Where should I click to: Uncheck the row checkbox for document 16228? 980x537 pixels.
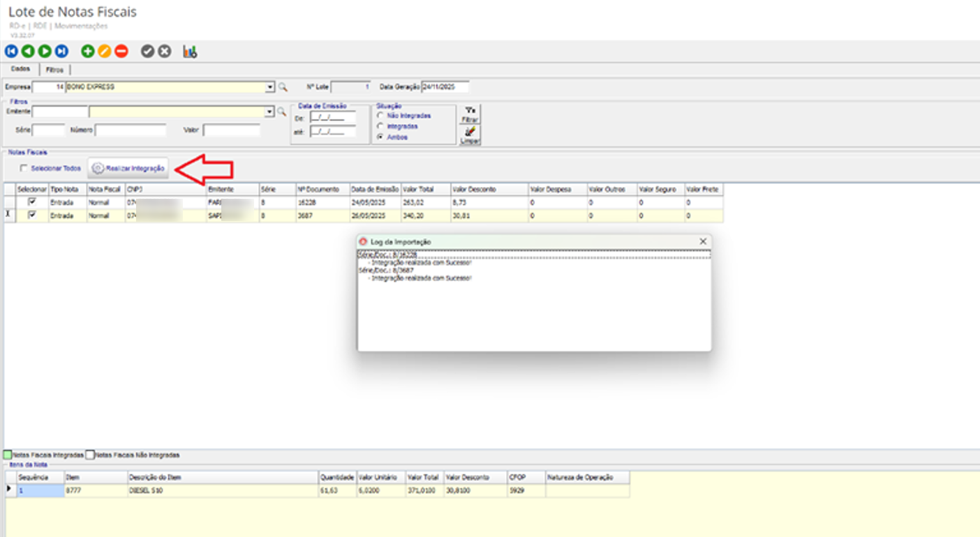point(32,202)
